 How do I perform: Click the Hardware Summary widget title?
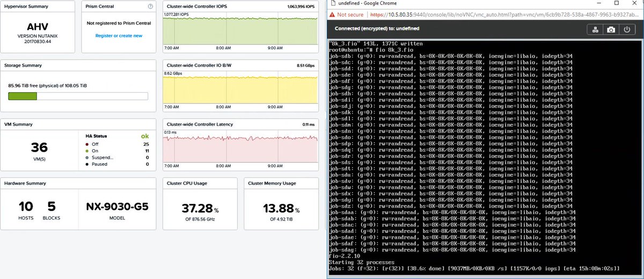click(x=24, y=183)
